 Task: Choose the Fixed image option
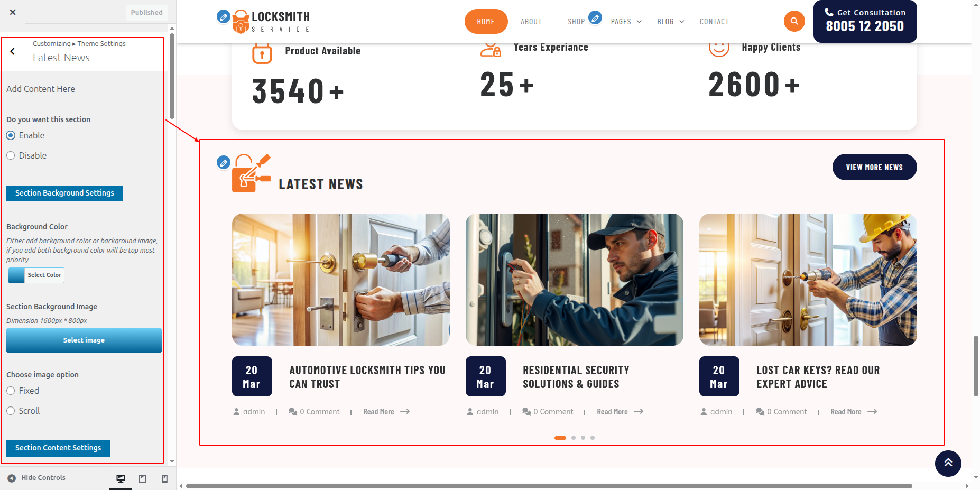click(11, 391)
